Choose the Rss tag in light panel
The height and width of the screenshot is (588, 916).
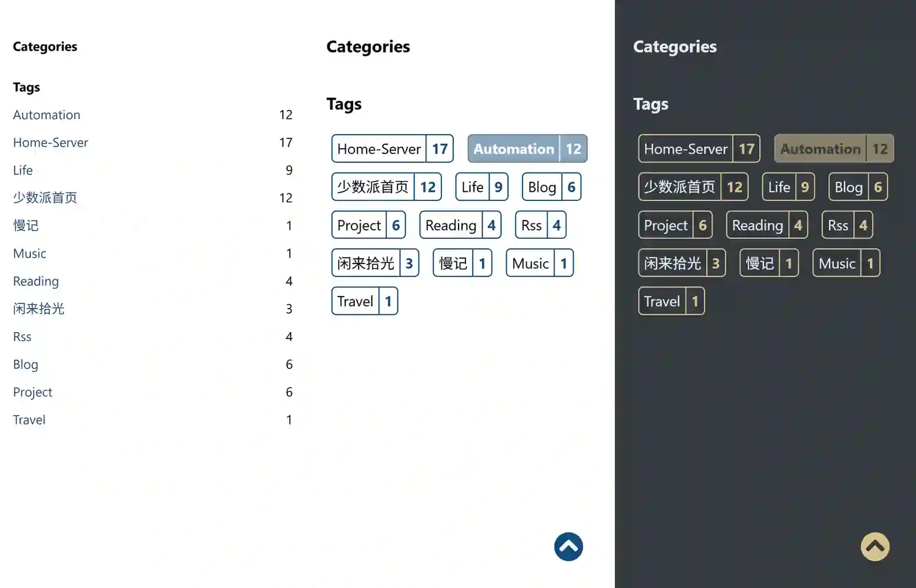[x=540, y=226]
